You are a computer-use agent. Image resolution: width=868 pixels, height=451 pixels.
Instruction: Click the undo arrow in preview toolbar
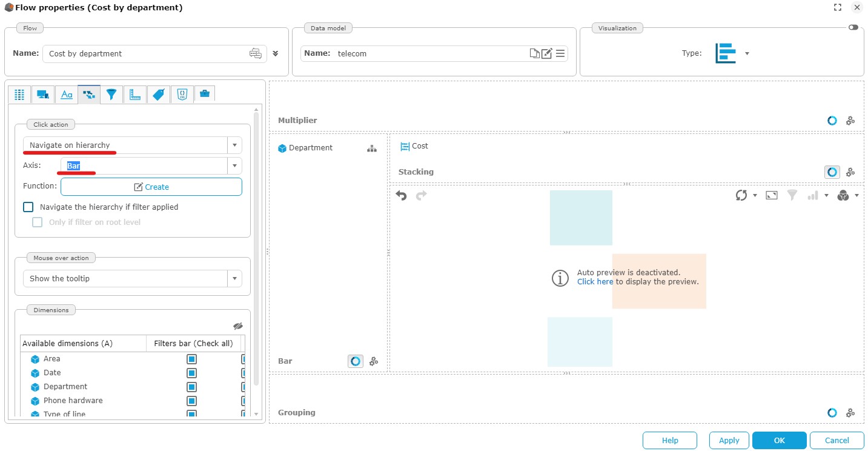(x=401, y=195)
